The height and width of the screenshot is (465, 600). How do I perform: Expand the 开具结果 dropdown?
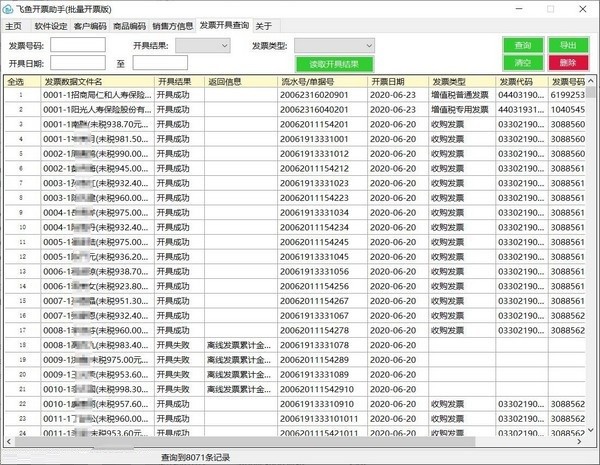[x=203, y=46]
